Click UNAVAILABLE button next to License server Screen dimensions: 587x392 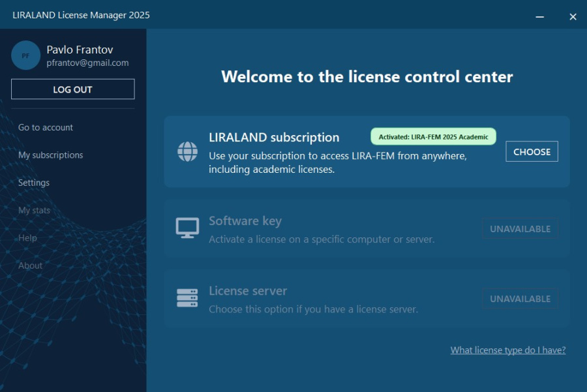coord(520,299)
